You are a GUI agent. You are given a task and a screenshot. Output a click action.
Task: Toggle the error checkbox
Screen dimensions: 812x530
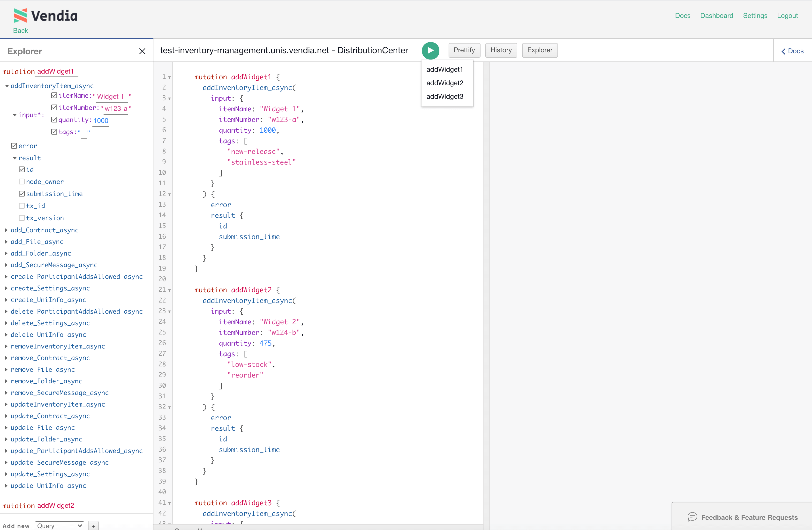coord(14,146)
